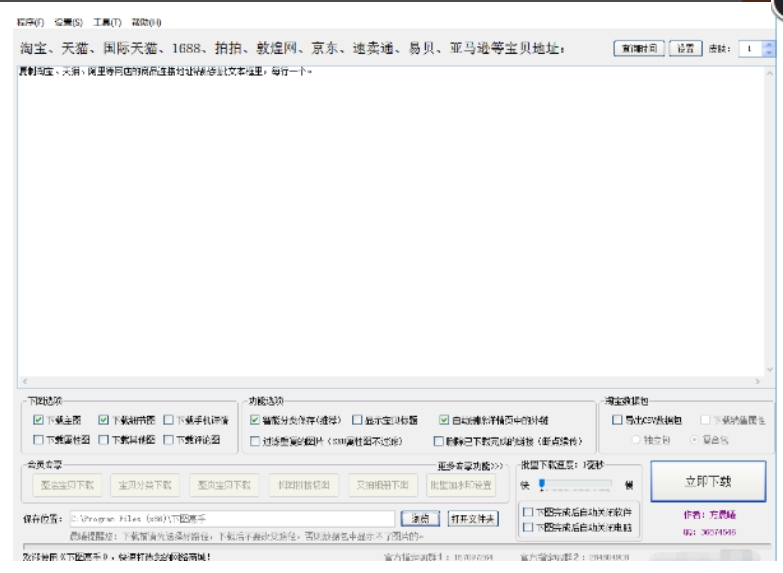The image size is (783, 573).
Task: Enable the checkbox between 下载属性图 and 下载评论图
Action: [x=103, y=440]
